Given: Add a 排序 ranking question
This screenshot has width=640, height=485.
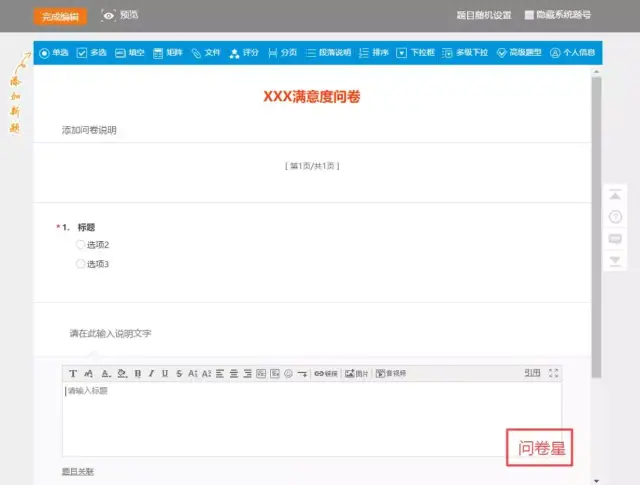Looking at the screenshot, I should coord(373,53).
